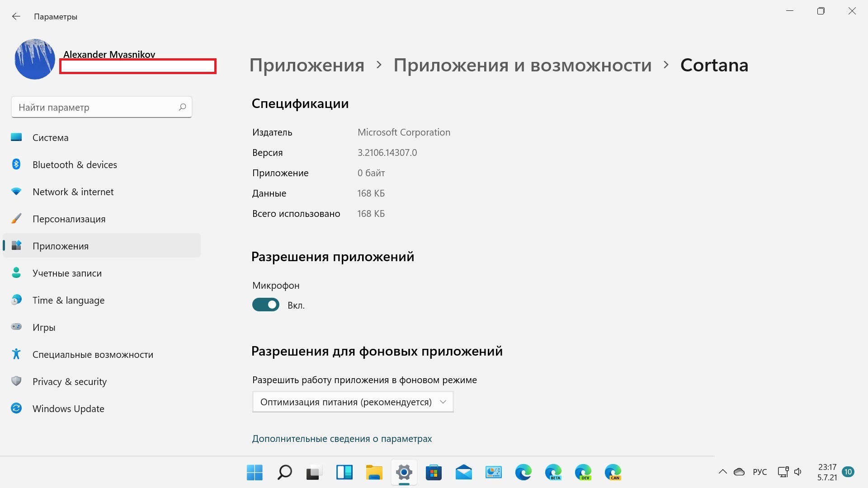
Task: Open Bluetooth & devices section
Action: (102, 164)
